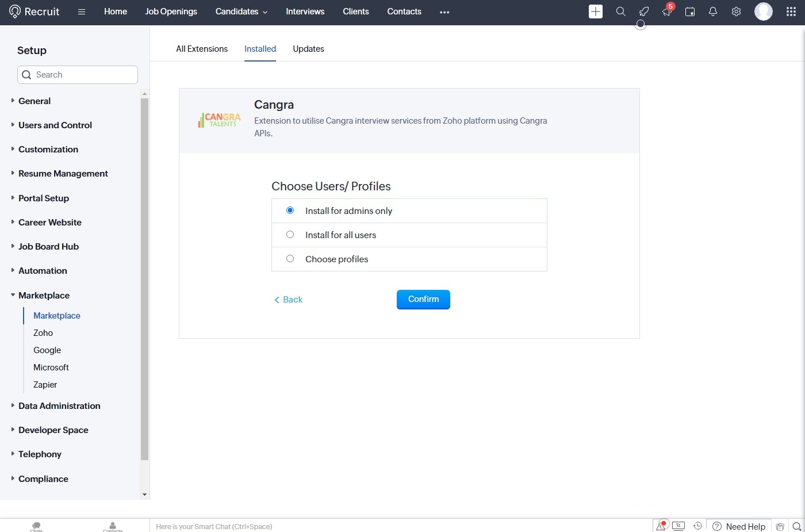
Task: Expand the Customization section
Action: pyautogui.click(x=48, y=149)
